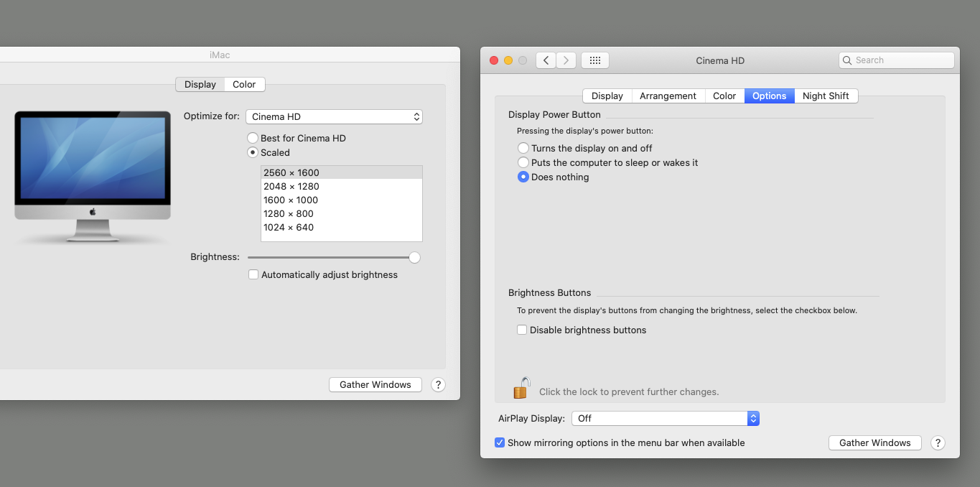Minimize the Cinema HD window

pyautogui.click(x=508, y=60)
